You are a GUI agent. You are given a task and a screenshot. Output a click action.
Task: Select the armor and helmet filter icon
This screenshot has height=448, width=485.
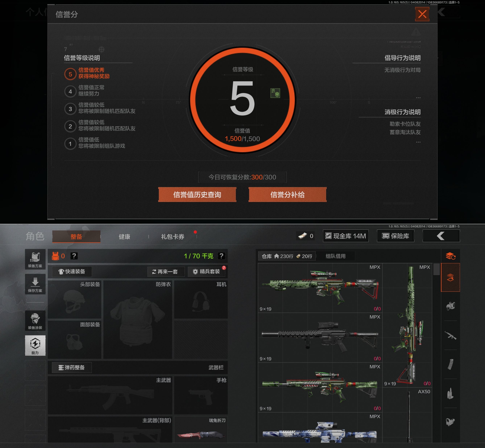tap(450, 306)
